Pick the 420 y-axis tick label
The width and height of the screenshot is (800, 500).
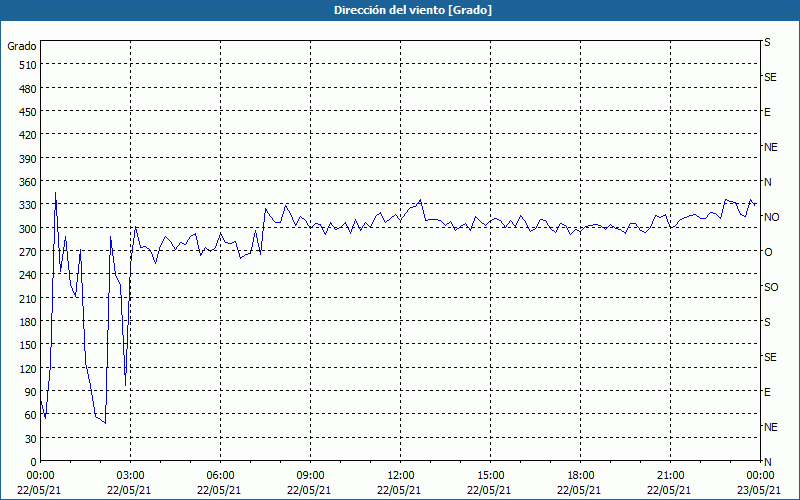[x=28, y=135]
